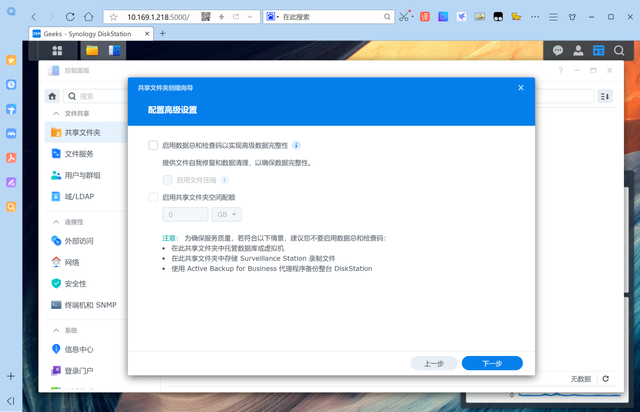Open DSM notifications chat bubble icon
Image resolution: width=640 pixels, height=412 pixels.
click(558, 50)
